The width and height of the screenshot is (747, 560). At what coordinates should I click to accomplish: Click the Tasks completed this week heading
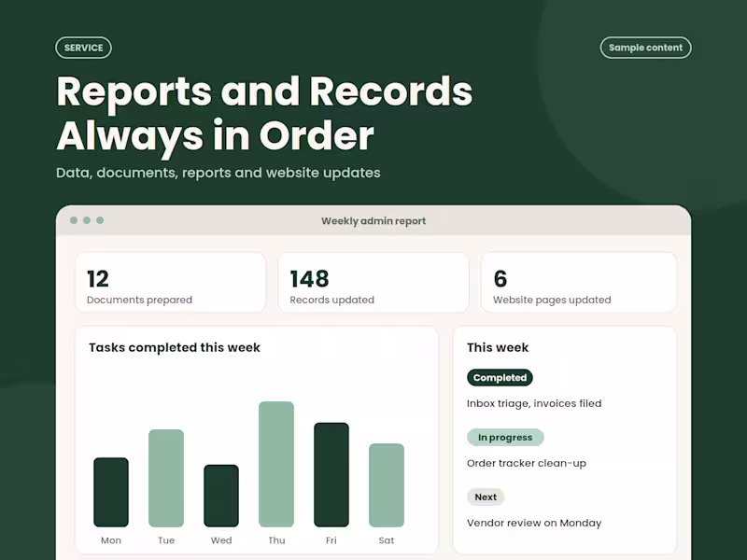(x=175, y=347)
